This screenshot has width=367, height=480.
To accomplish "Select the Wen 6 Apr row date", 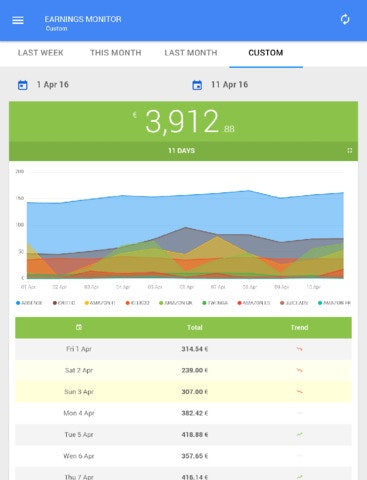I will (79, 456).
